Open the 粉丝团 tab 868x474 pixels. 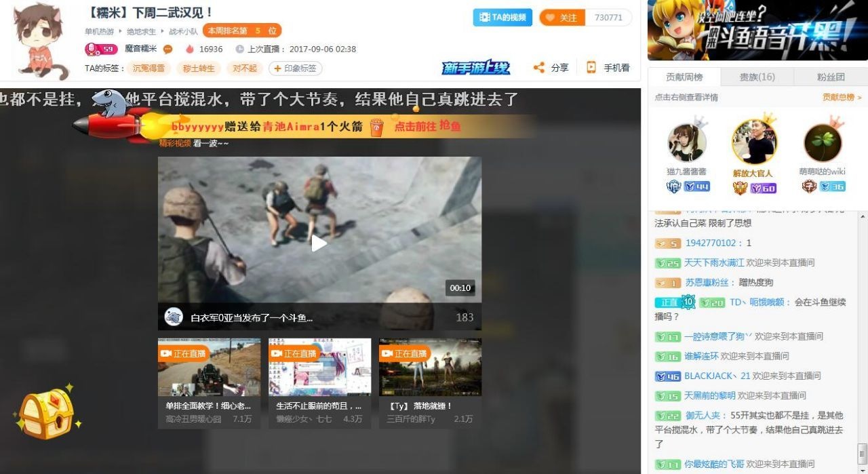831,77
